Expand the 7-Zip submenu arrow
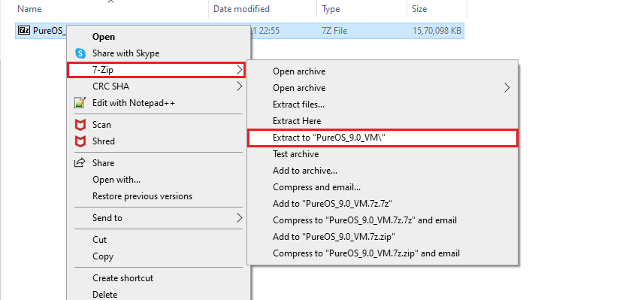The image size is (644, 300). point(240,70)
